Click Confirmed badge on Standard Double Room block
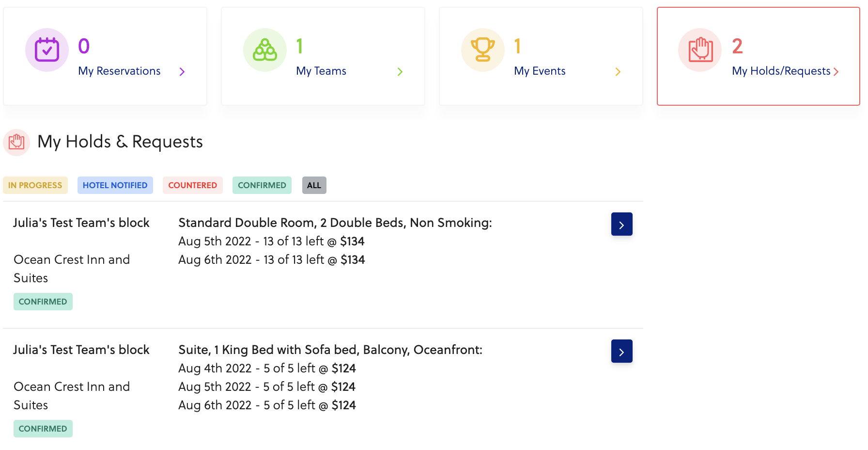This screenshot has height=450, width=868. [x=43, y=302]
